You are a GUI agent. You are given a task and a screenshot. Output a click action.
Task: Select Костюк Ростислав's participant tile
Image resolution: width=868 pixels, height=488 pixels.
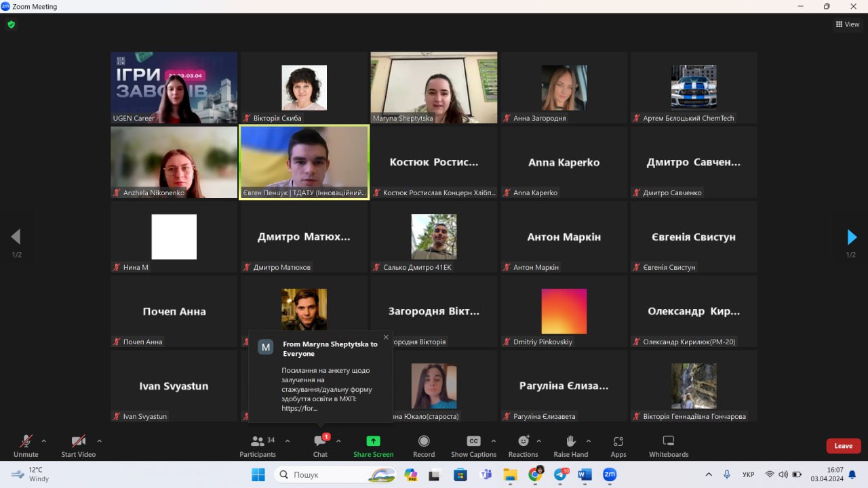tap(434, 162)
